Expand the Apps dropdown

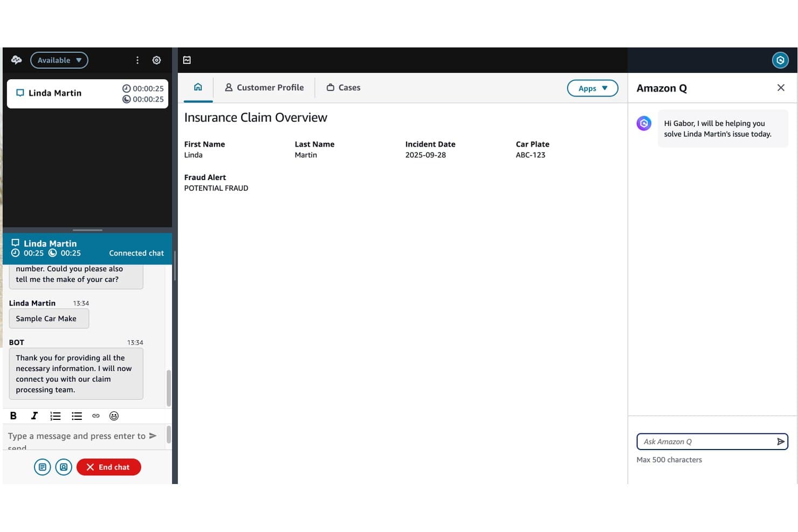tap(593, 88)
